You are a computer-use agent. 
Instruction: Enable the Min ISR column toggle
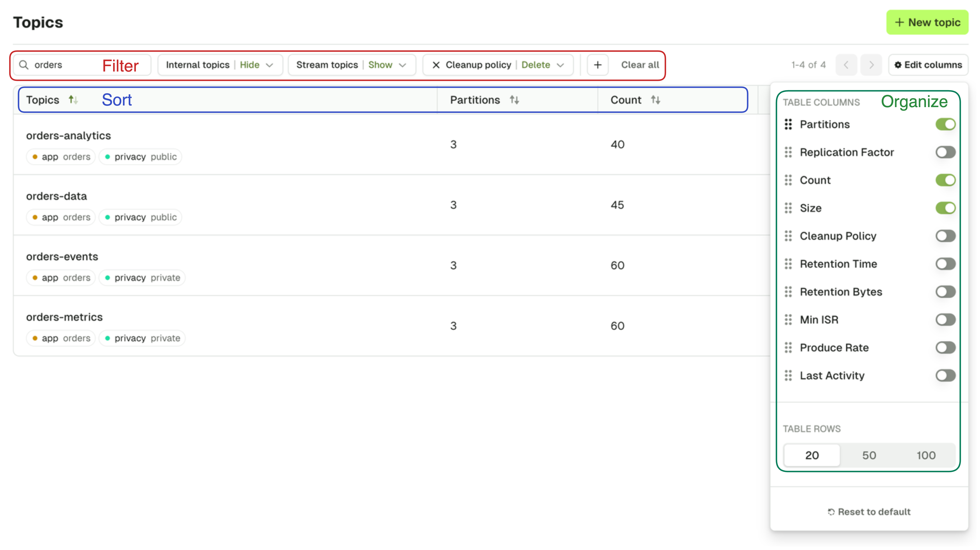945,320
